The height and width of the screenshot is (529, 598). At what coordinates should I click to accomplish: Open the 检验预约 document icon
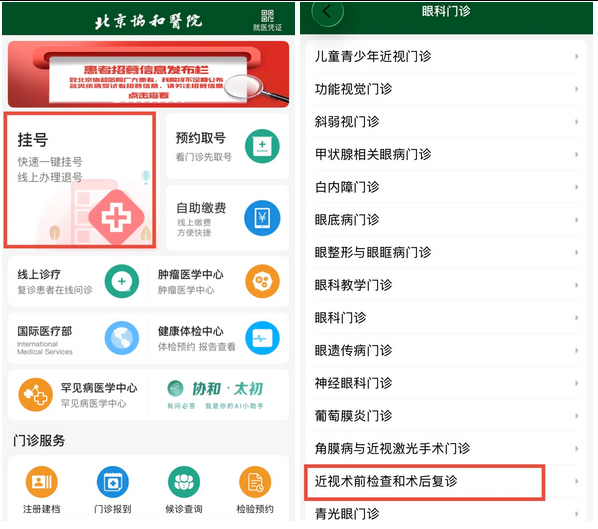point(255,482)
